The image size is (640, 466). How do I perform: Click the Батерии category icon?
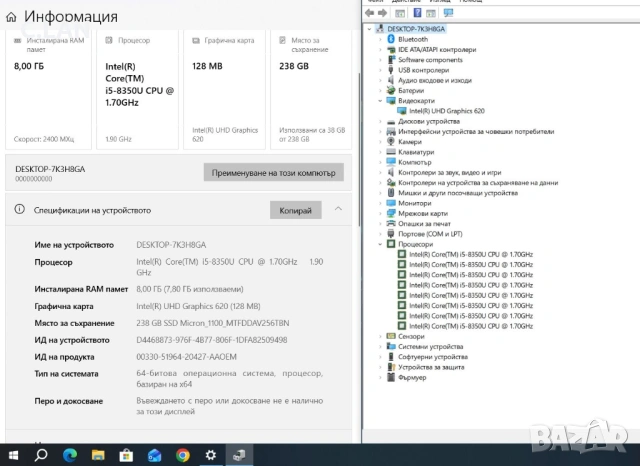pyautogui.click(x=391, y=90)
